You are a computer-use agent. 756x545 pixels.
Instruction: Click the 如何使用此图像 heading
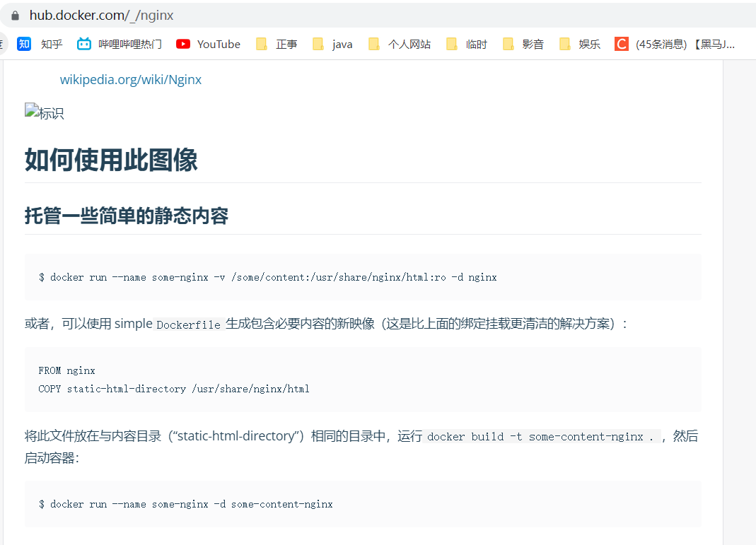point(111,160)
